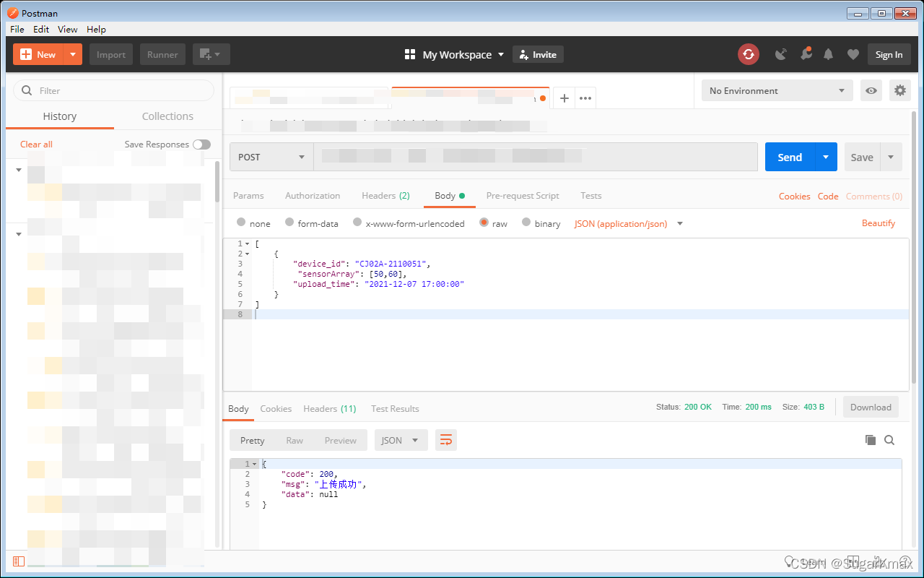Open the No Environment dropdown
Image resolution: width=924 pixels, height=578 pixels.
[x=777, y=90]
